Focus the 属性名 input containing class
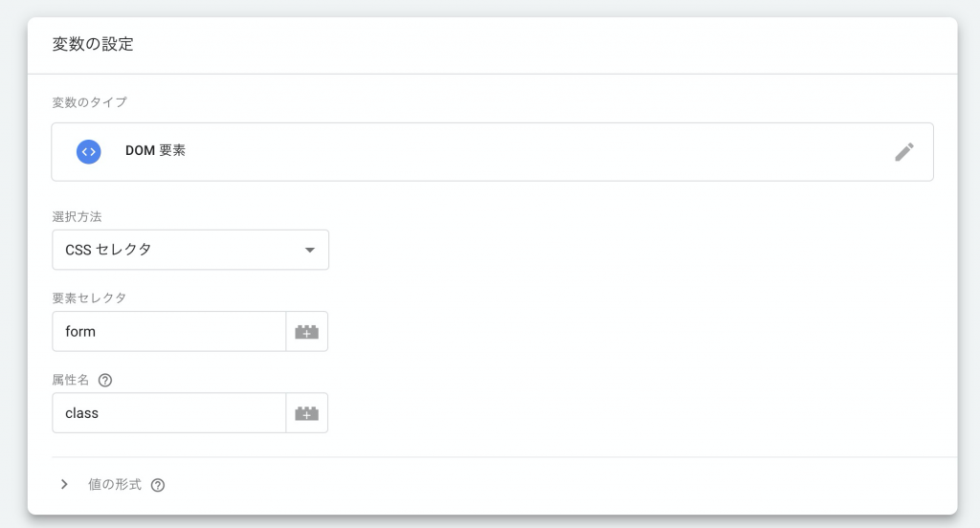Image resolution: width=980 pixels, height=528 pixels. tap(169, 413)
